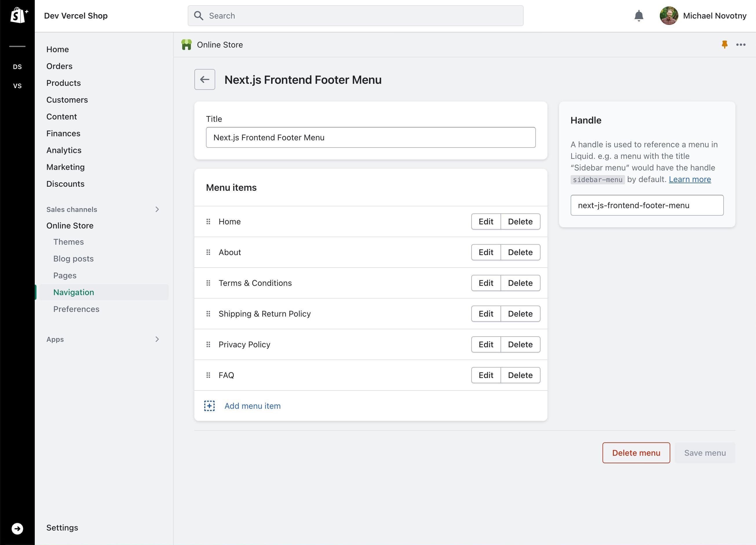The image size is (756, 545).
Task: Open the three-dot overflow menu near the pin
Action: click(x=741, y=44)
